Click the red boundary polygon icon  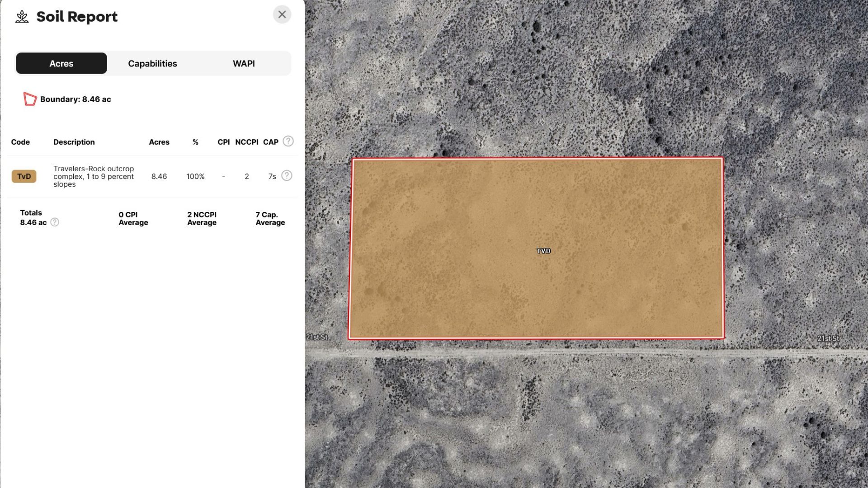click(x=30, y=99)
